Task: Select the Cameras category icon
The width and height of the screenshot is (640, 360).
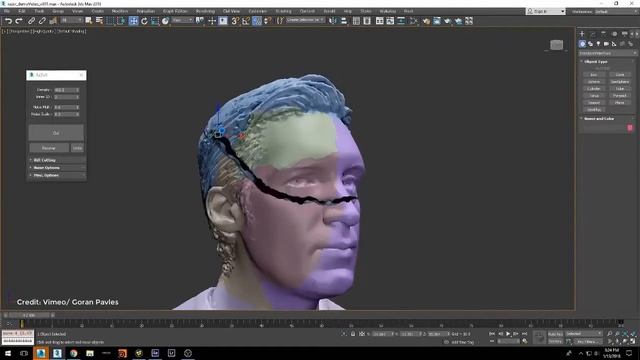Action: pos(607,44)
